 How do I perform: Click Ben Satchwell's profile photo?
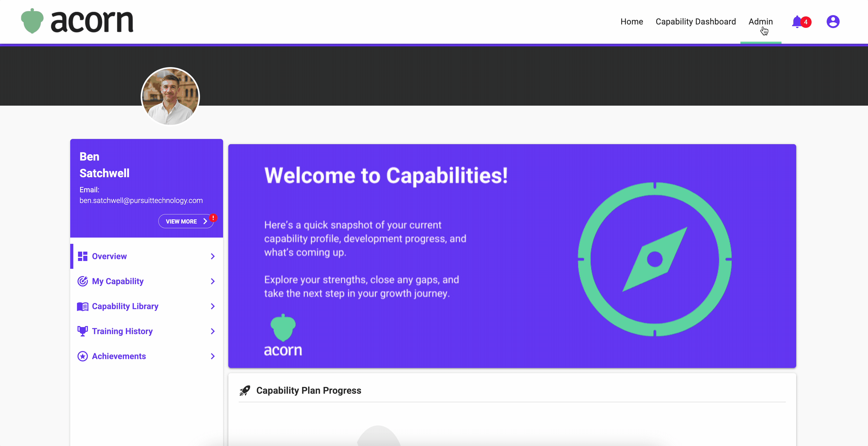(x=170, y=97)
